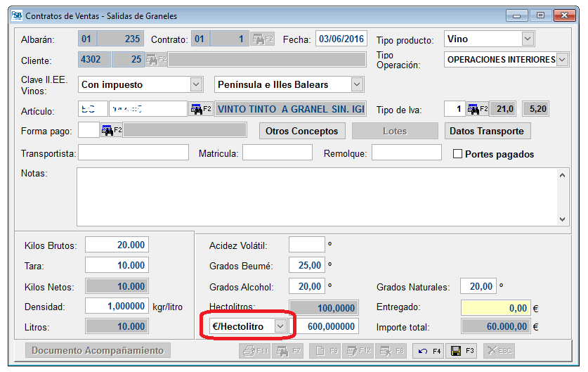Viewport: 588px width, 372px height.
Task: Click the Grados Beumé field
Action: pyautogui.click(x=307, y=265)
